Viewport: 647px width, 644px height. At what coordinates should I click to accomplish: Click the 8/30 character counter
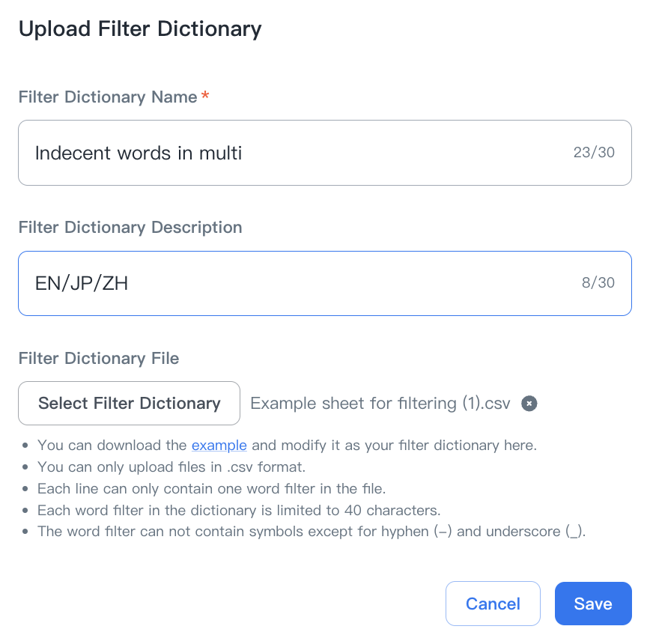click(x=598, y=283)
